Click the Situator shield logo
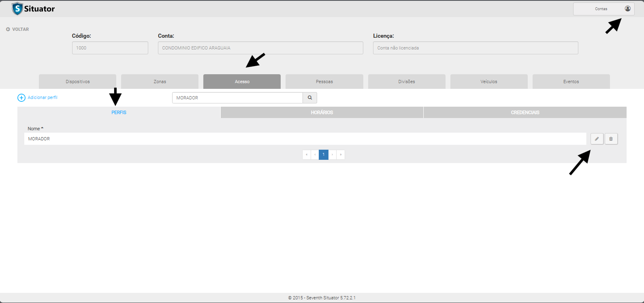Screen dimensions: 644x303 click(x=17, y=9)
